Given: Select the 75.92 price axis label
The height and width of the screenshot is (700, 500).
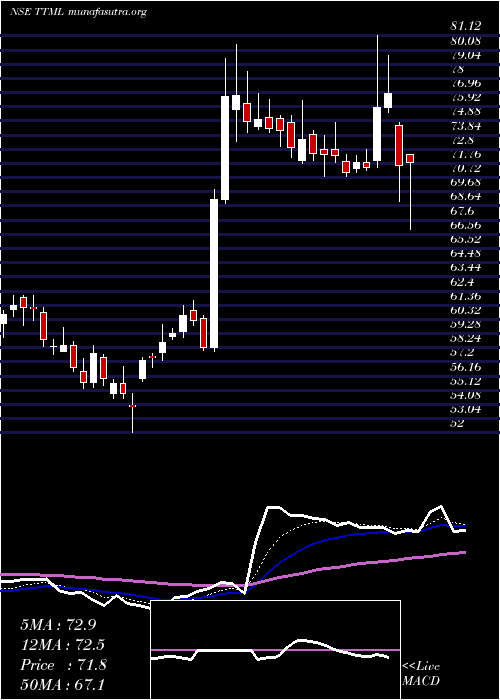Looking at the screenshot, I should pyautogui.click(x=465, y=98).
